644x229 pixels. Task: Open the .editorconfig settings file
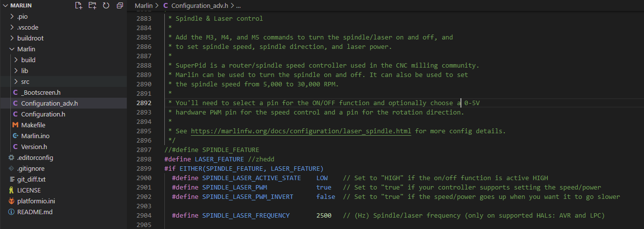click(35, 157)
